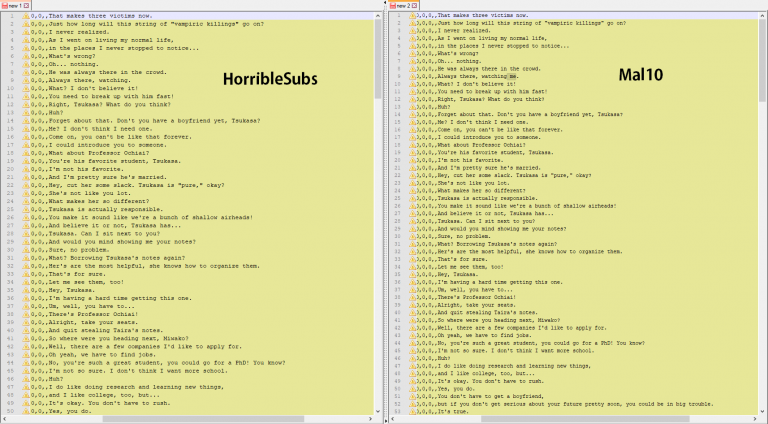Click line number 41 in the new 2 margin
The width and height of the screenshot is (768, 424).
tap(398, 320)
